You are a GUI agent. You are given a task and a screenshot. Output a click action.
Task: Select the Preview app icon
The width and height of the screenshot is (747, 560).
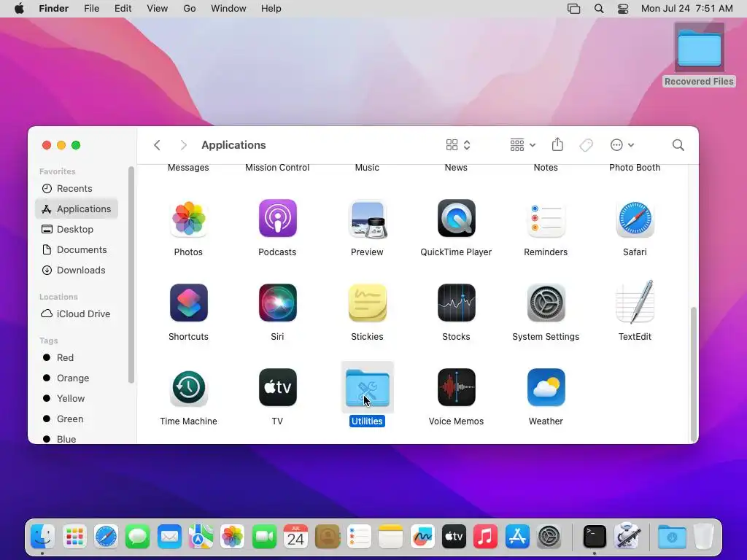coord(367,219)
